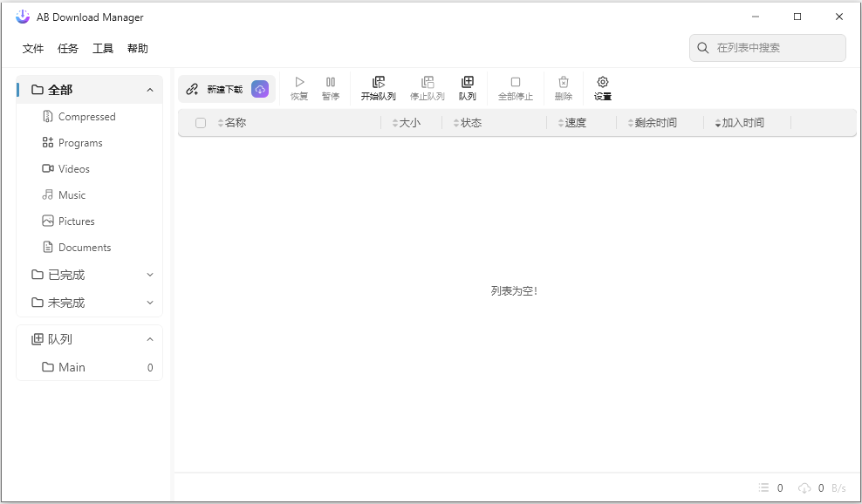Open 设置 gear settings icon
862x504 pixels.
tap(603, 82)
